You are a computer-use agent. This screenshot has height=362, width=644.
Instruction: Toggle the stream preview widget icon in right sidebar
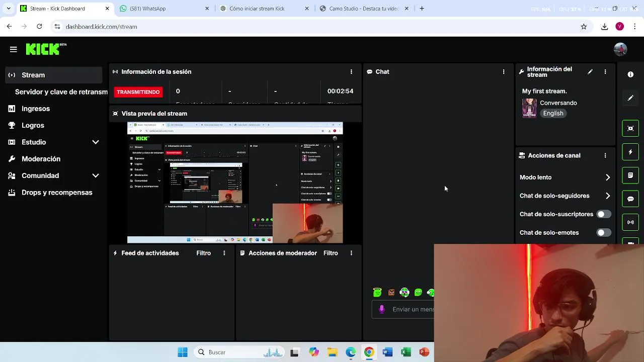(x=630, y=128)
